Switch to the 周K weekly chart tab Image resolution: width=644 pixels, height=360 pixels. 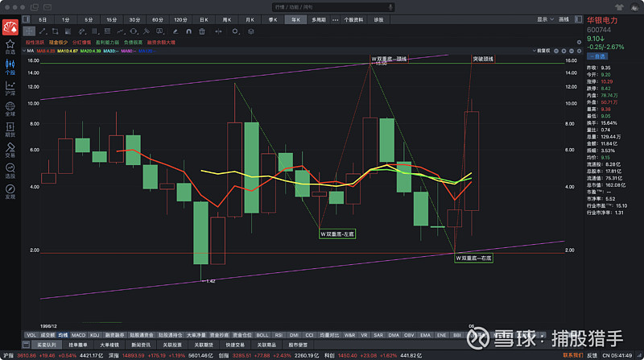pos(227,19)
